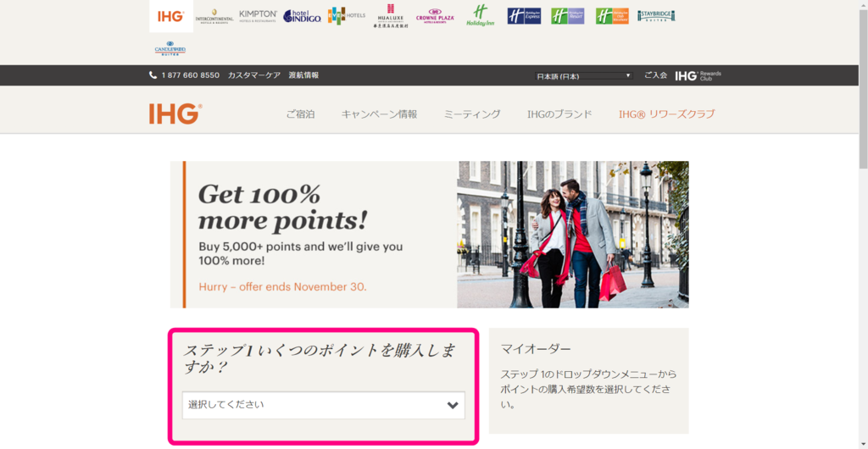This screenshot has height=449, width=868.
Task: Open the EVEN Hotels logo
Action: tap(346, 15)
